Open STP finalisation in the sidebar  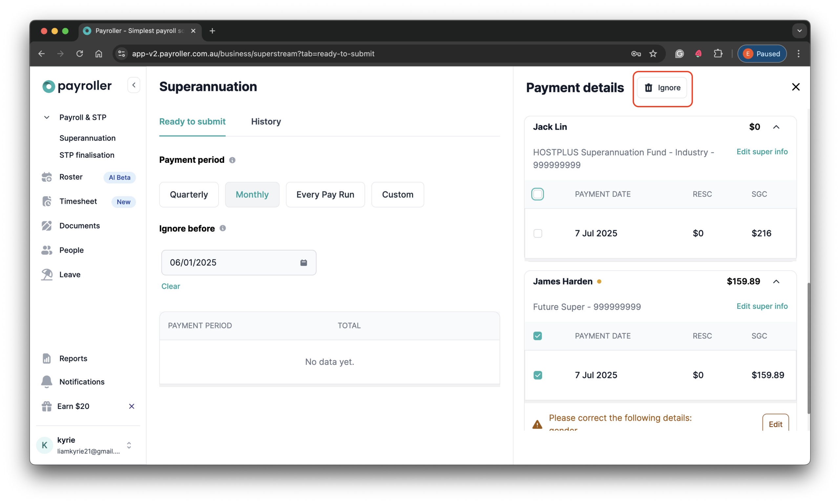[87, 155]
